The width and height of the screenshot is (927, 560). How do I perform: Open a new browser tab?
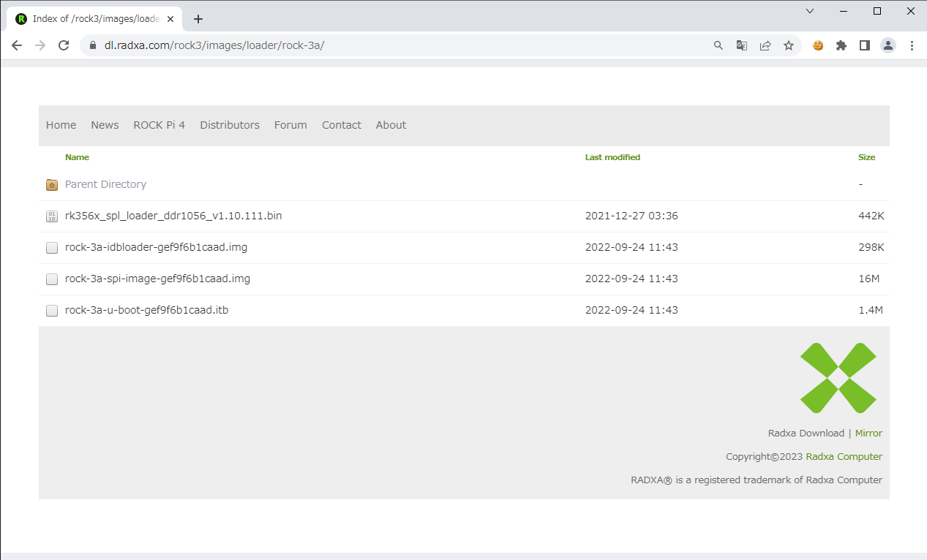coord(198,19)
